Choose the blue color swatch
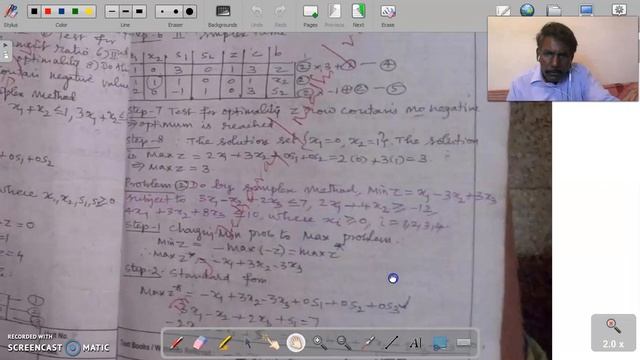Screen dimensions: 640x360 [62, 11]
